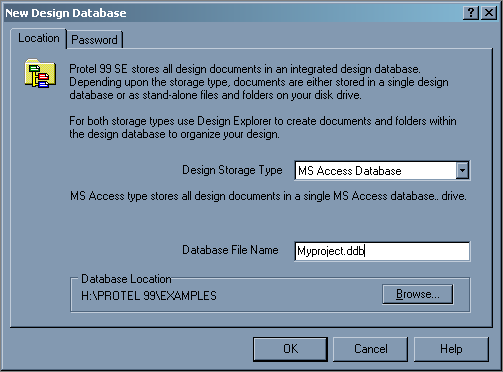Open the Design Storage Type dropdown arrow
Image resolution: width=503 pixels, height=372 pixels.
click(462, 171)
